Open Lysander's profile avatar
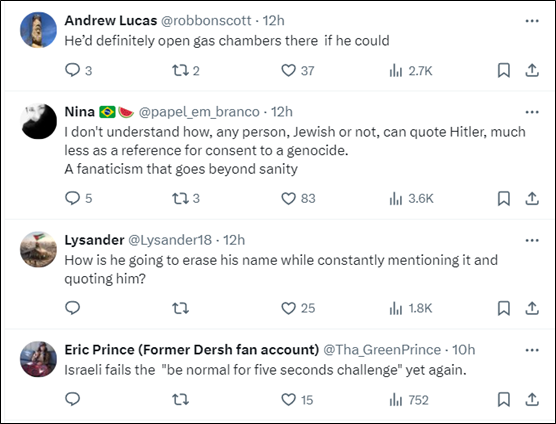Screen dimensions: 556x424 [38, 249]
